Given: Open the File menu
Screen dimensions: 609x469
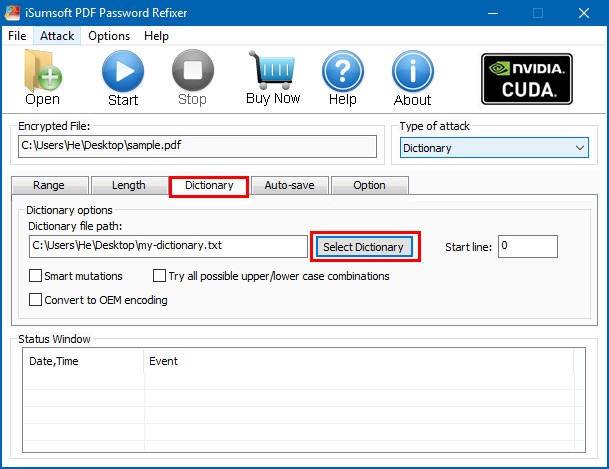Looking at the screenshot, I should click(x=17, y=36).
